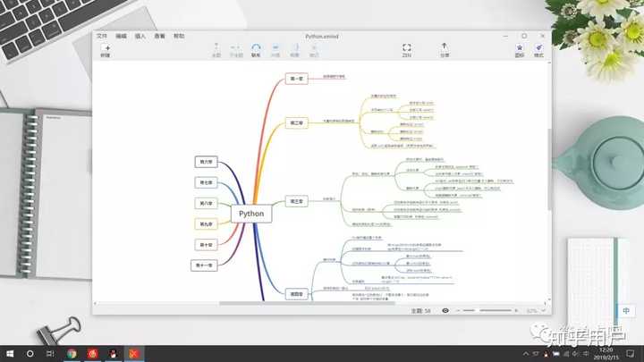Insert a summary using the 概要 toolbar icon
Image resolution: width=644 pixels, height=362 pixels.
click(x=294, y=50)
